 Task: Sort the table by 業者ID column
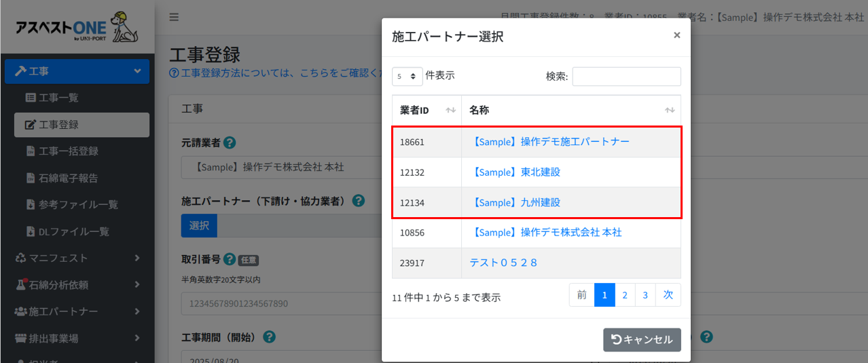coord(427,111)
